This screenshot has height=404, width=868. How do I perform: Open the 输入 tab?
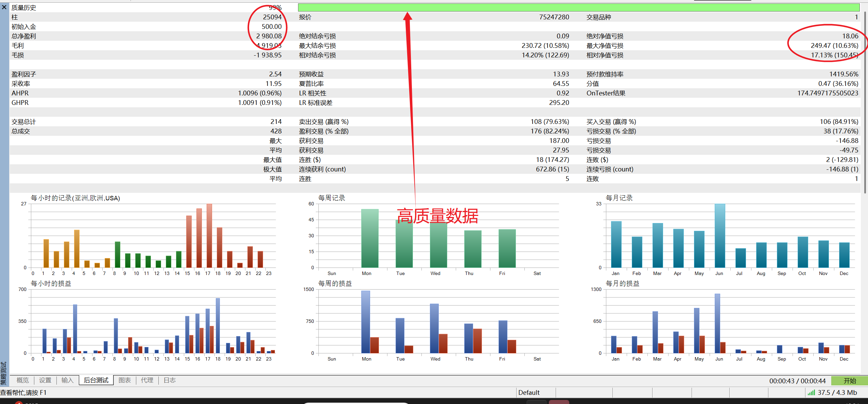[x=67, y=380]
